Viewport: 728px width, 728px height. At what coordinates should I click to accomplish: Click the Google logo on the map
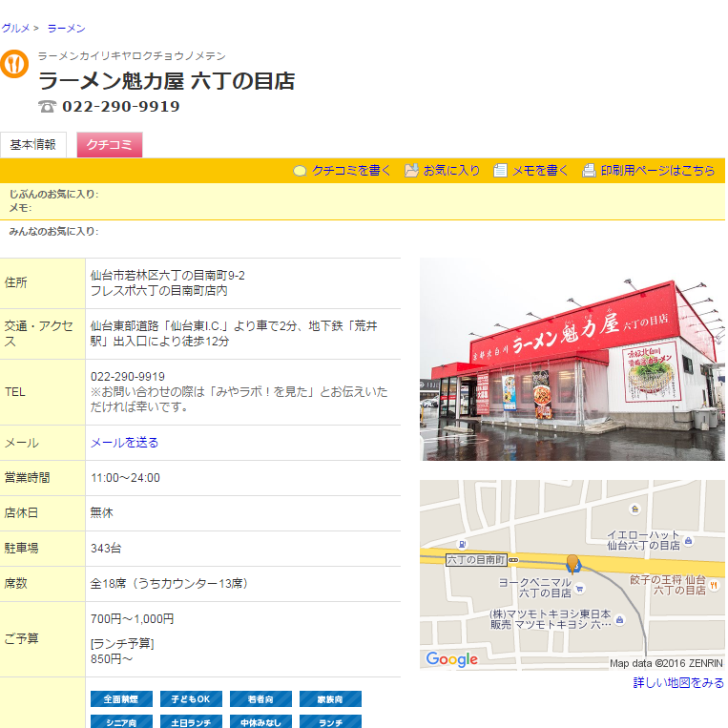tap(451, 659)
